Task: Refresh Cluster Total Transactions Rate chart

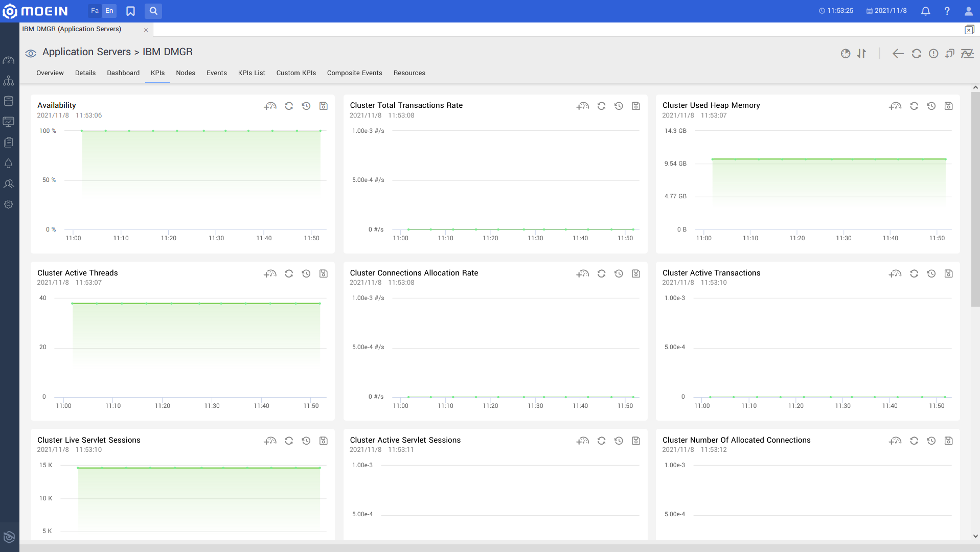Action: pyautogui.click(x=602, y=106)
